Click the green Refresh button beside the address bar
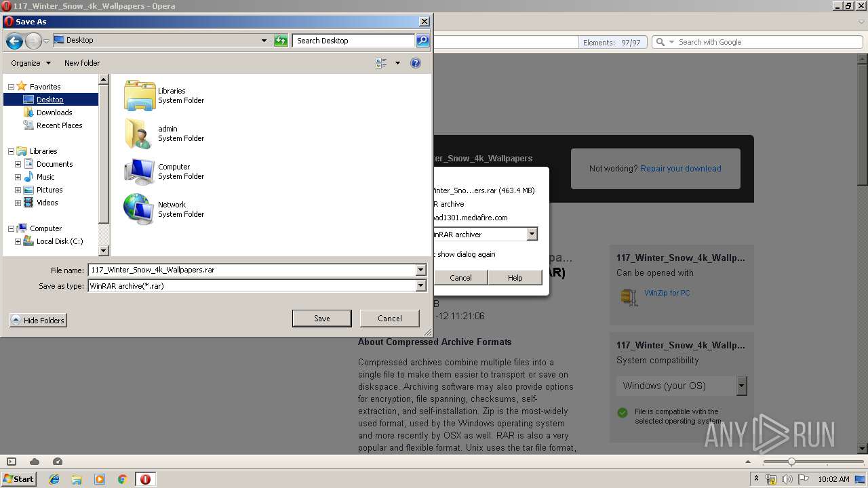 281,41
